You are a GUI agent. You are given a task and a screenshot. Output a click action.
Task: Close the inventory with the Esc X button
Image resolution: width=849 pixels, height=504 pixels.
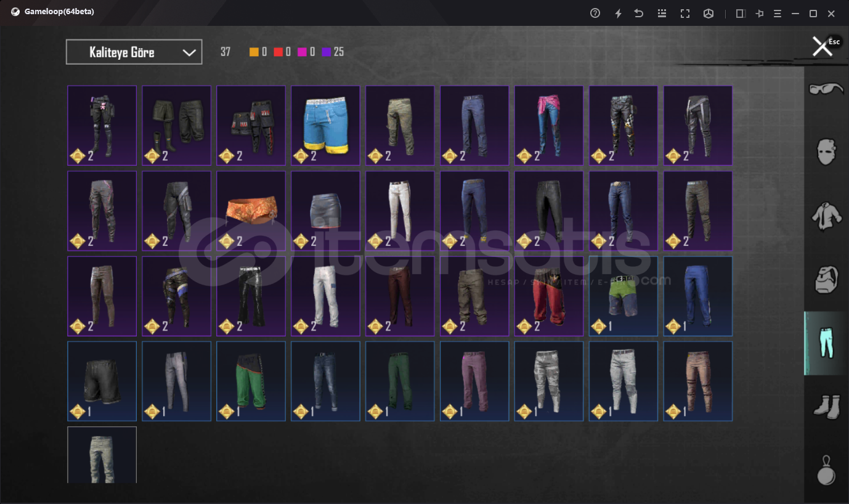pos(823,46)
